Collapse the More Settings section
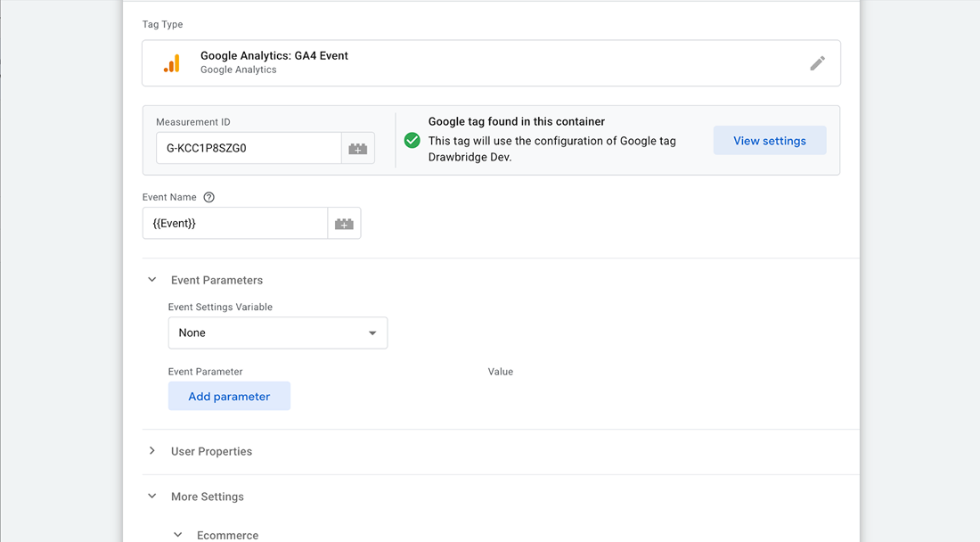 click(x=152, y=497)
